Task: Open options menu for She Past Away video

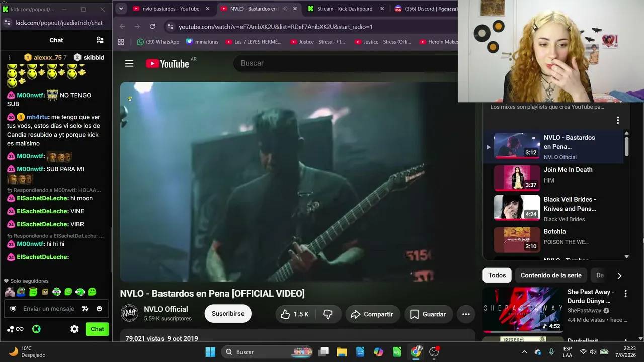Action: [x=625, y=294]
